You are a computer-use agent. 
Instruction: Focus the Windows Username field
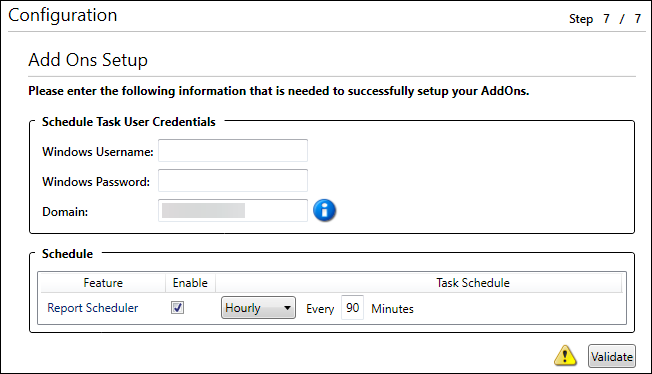pos(233,151)
